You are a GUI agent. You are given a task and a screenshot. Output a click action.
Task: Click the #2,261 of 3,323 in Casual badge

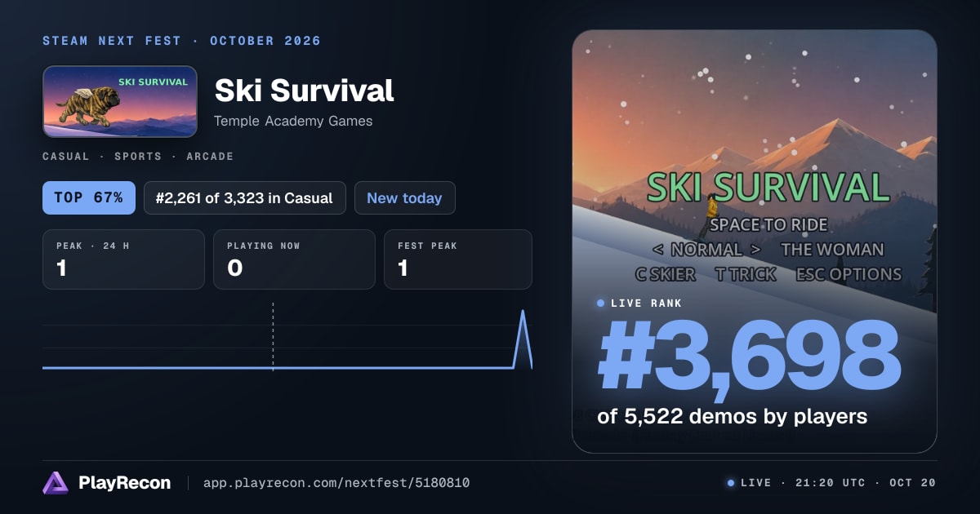(245, 197)
